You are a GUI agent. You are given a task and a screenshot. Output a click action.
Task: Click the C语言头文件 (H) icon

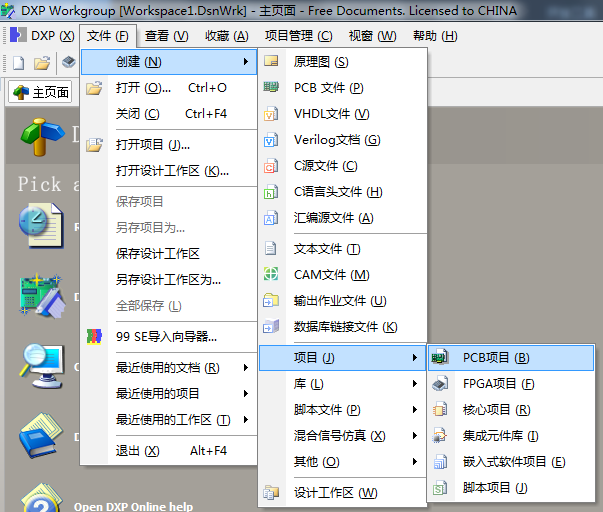pos(271,192)
